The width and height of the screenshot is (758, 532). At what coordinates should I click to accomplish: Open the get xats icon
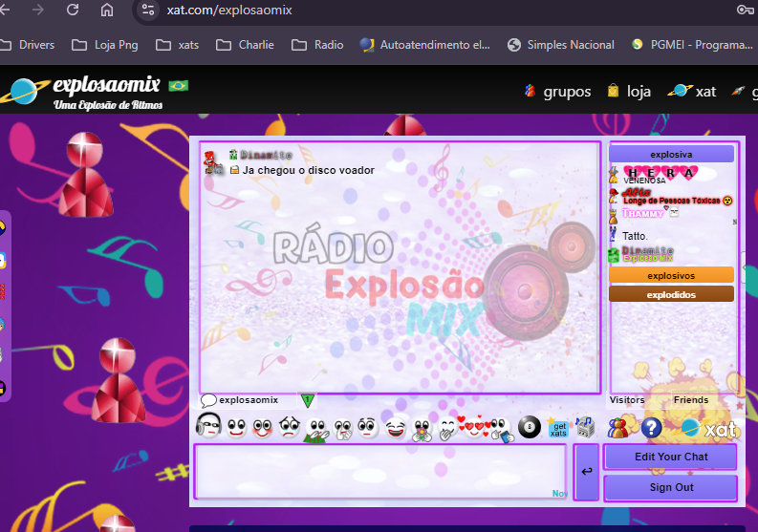pyautogui.click(x=558, y=428)
